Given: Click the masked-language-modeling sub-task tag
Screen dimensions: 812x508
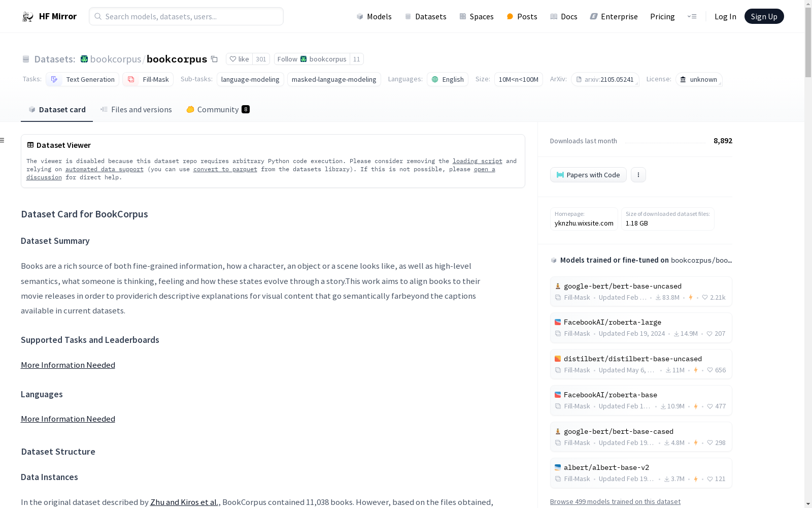Looking at the screenshot, I should pos(334,79).
